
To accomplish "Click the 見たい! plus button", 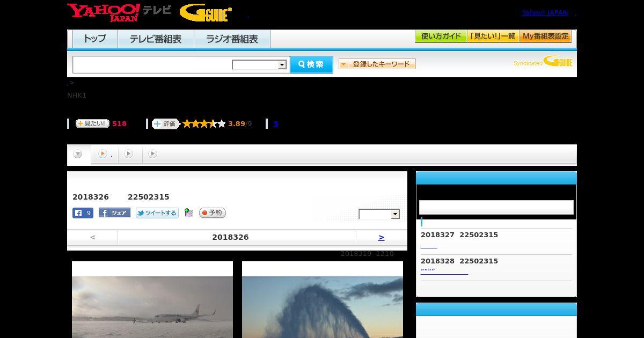I will (x=92, y=123).
